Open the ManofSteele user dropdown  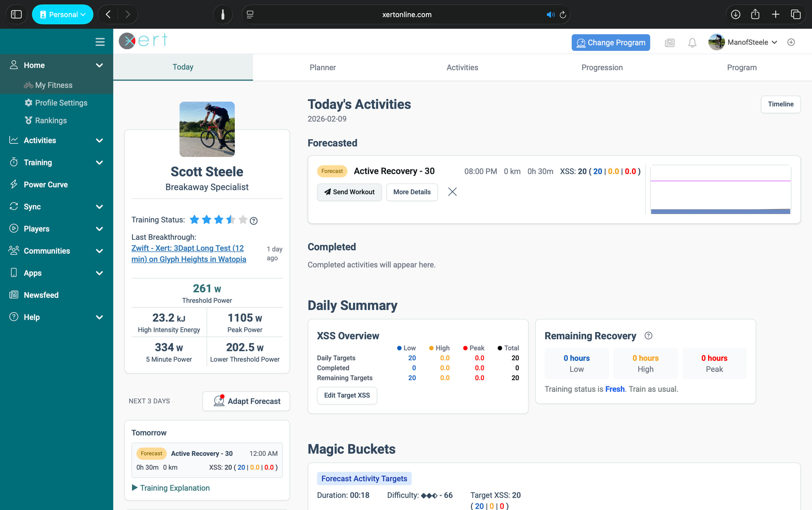[747, 42]
